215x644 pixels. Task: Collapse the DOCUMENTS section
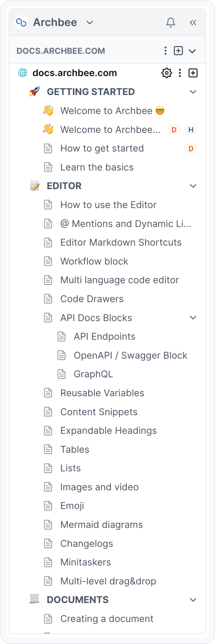[193, 599]
